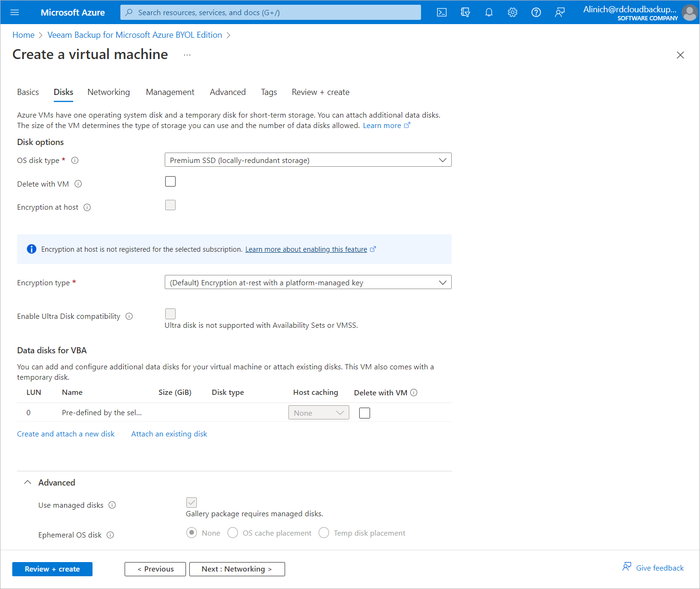Open the Azure portal hamburger menu
The image size is (700, 589).
tap(15, 12)
